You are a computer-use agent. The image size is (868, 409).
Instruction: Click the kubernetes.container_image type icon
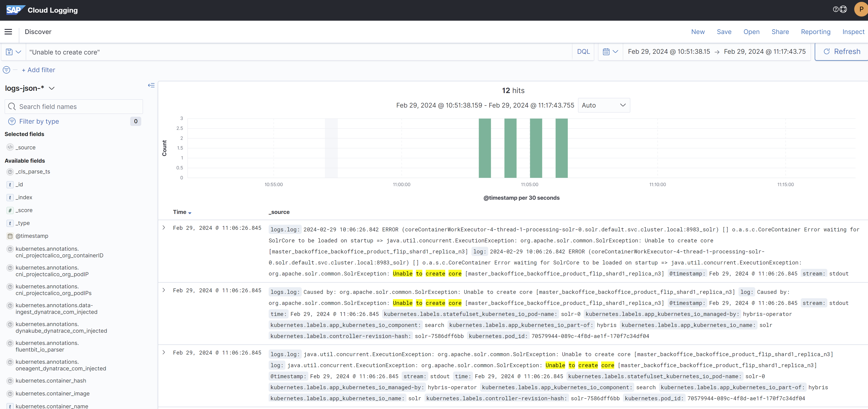point(10,393)
